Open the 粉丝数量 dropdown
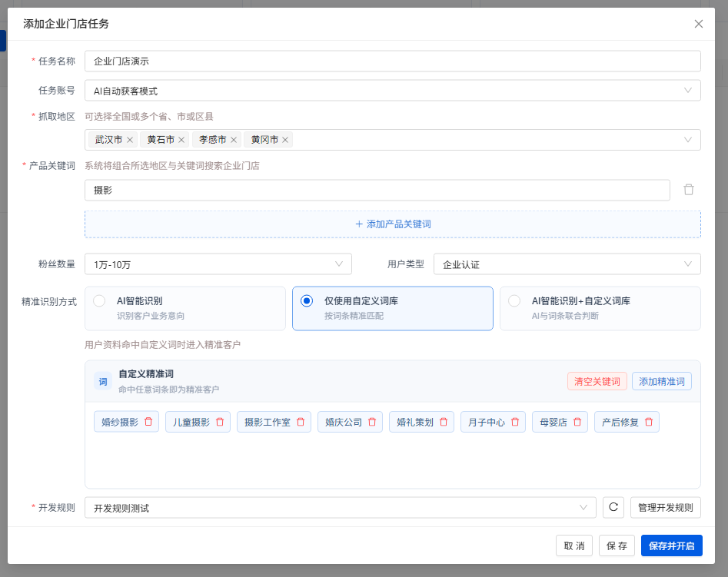Screen dimensions: 728x577 [x=218, y=264]
